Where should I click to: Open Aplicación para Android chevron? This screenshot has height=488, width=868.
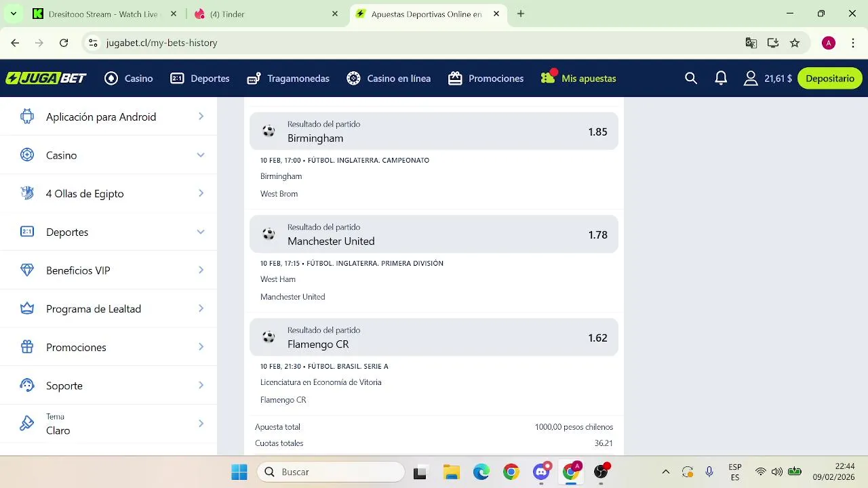tap(201, 117)
